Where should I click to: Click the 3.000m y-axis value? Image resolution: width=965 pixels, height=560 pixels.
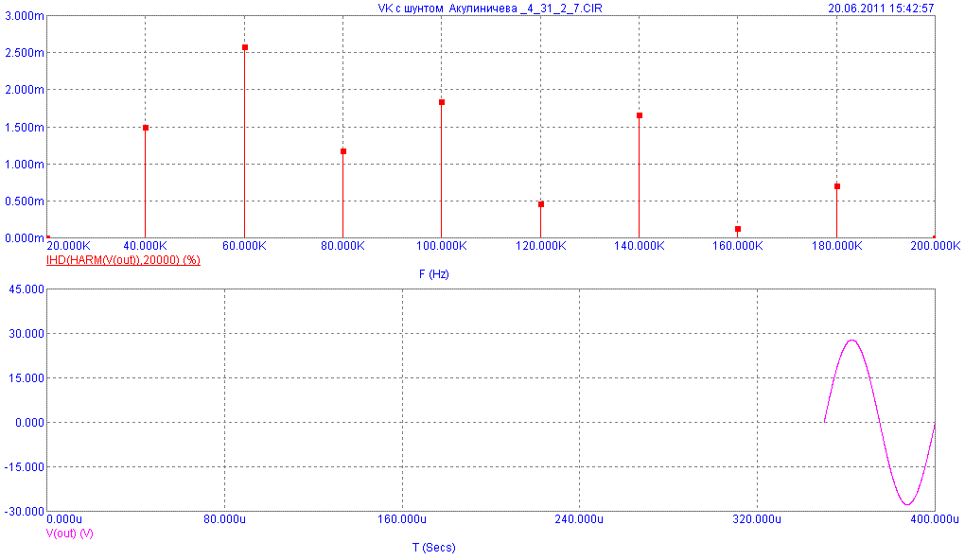[24, 16]
